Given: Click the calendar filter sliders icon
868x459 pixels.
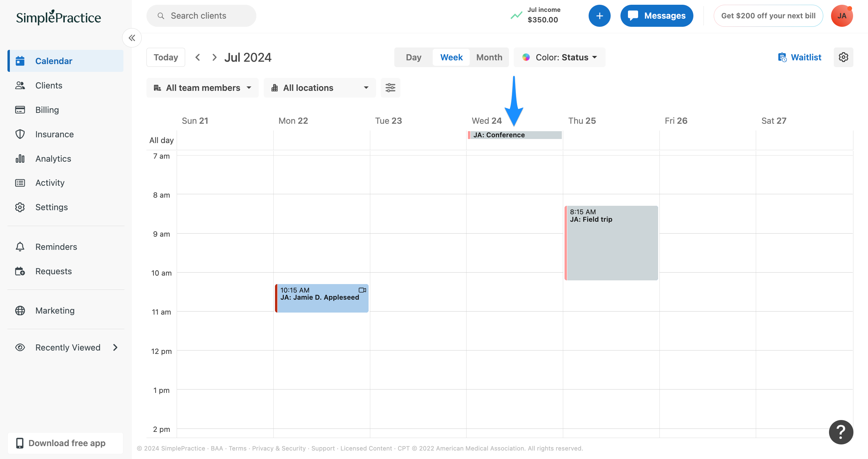Looking at the screenshot, I should 391,88.
